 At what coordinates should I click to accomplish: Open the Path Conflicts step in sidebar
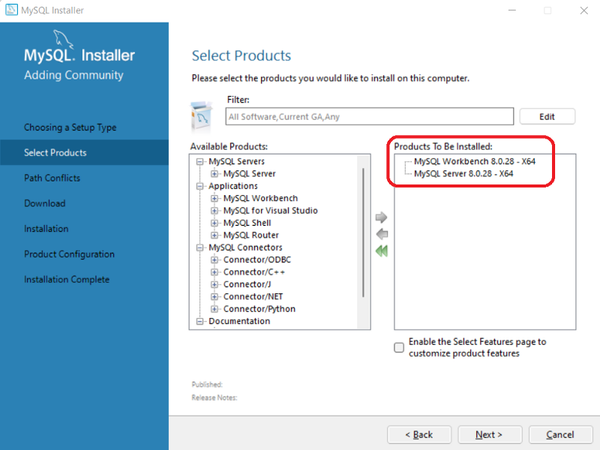pos(52,178)
